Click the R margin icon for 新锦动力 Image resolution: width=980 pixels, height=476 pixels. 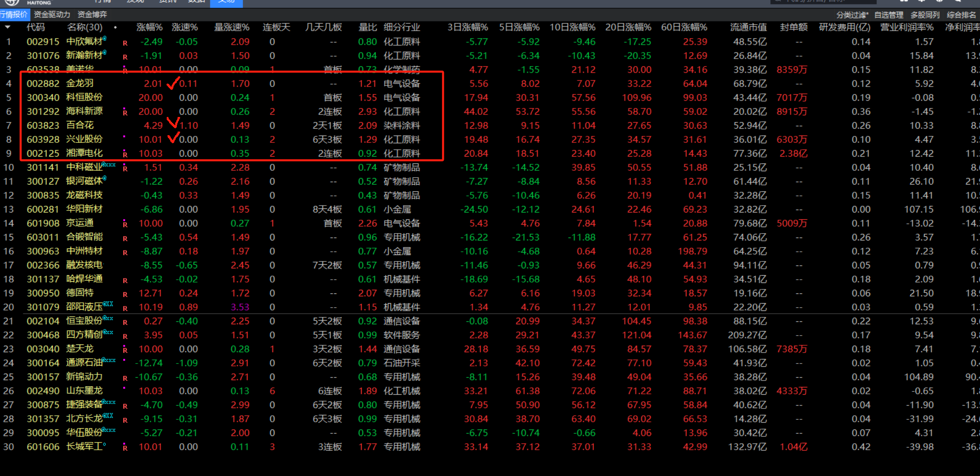(x=125, y=378)
